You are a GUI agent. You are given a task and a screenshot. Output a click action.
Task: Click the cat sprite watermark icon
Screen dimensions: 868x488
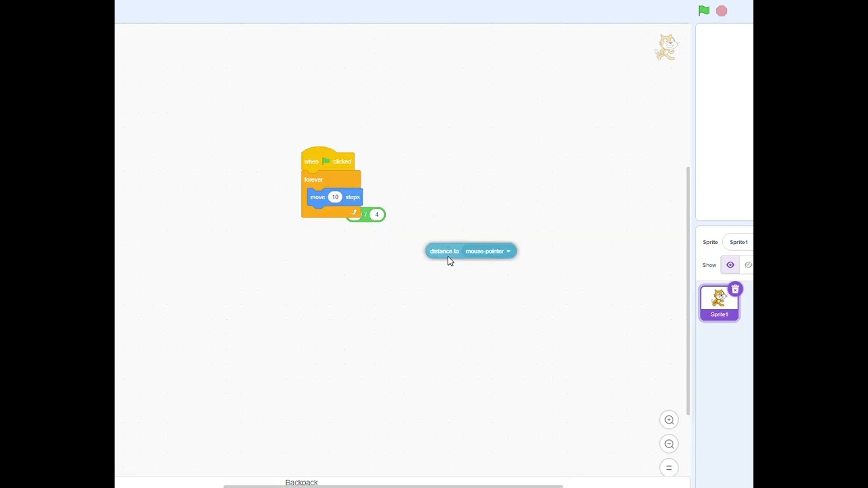pyautogui.click(x=667, y=47)
